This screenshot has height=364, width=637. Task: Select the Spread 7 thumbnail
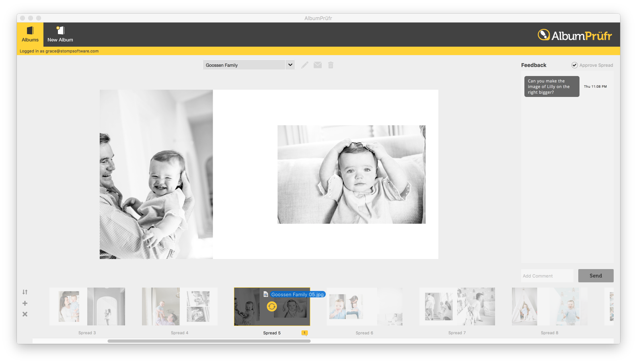coord(457,306)
